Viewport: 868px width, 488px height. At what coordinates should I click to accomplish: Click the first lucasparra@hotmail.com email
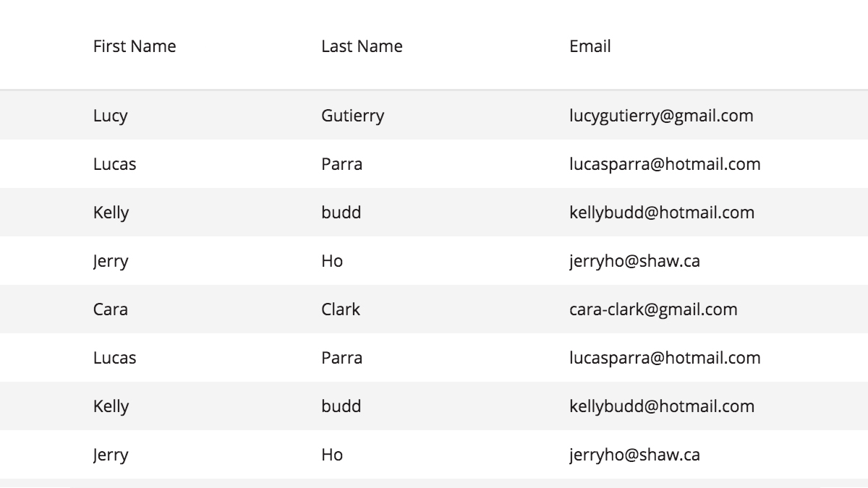(x=665, y=164)
